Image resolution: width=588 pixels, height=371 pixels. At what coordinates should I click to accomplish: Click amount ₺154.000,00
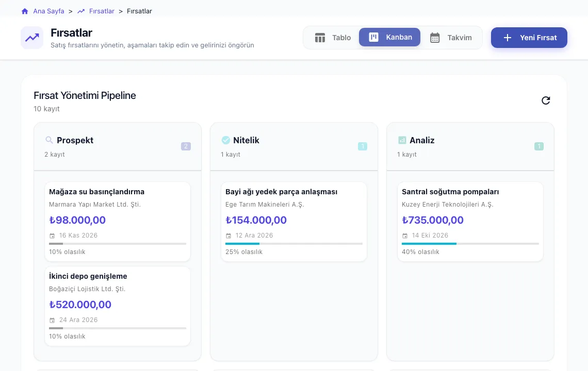pyautogui.click(x=256, y=220)
